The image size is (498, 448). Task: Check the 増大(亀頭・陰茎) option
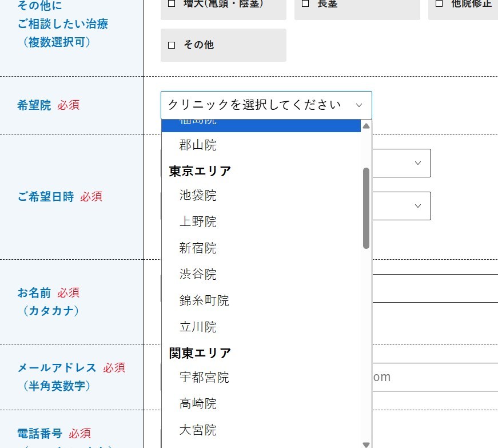pos(172,3)
